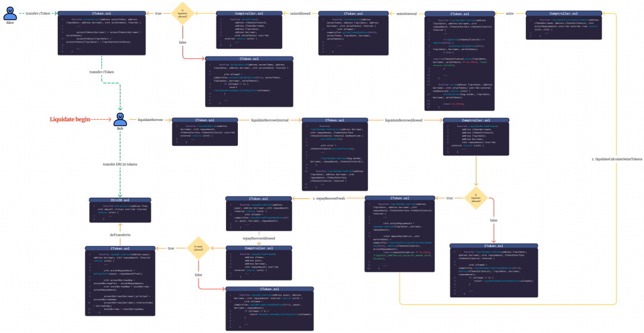Select Comptroller.sol header of repayBorrowAllowed block
This screenshot has height=333, width=644.
tap(259, 248)
